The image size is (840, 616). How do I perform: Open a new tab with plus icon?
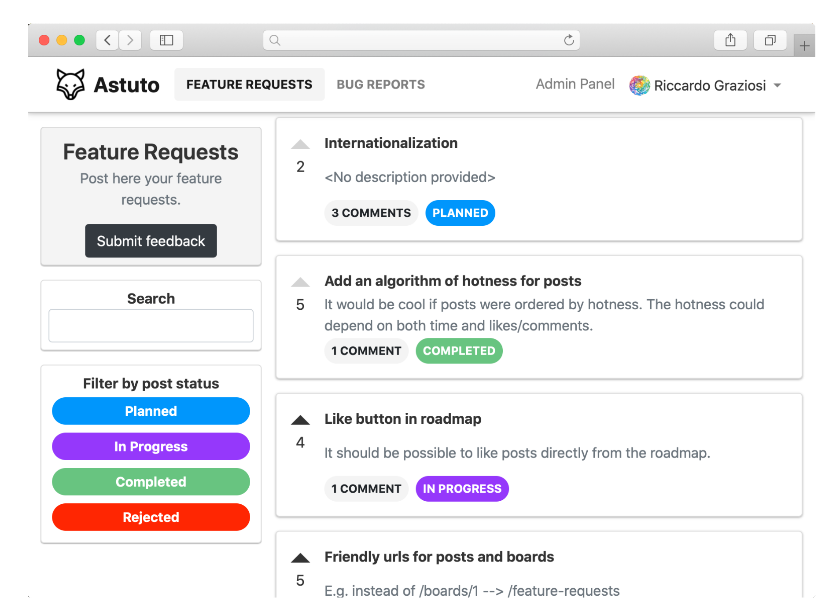click(x=804, y=46)
